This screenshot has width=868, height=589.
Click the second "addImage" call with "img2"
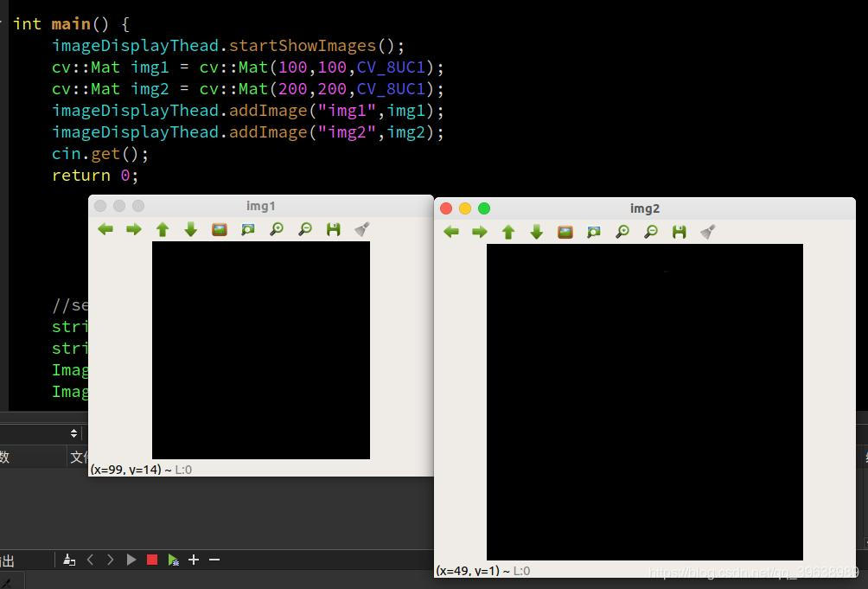(x=269, y=132)
